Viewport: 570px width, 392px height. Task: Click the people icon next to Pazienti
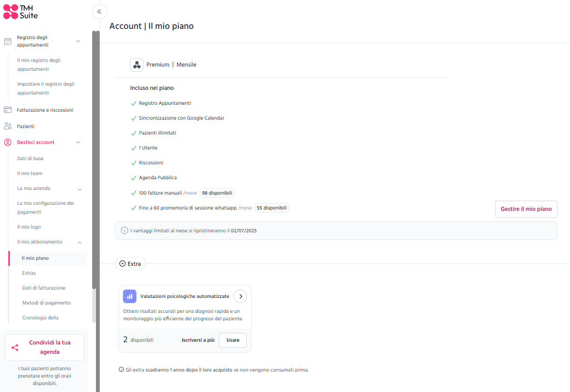pos(7,126)
